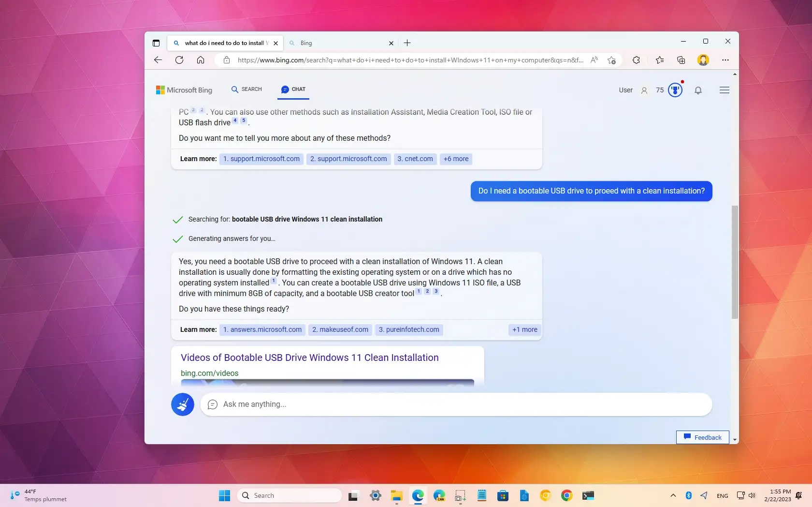Viewport: 812px width, 507px height.
Task: Open the Microsoft Rewards medal icon
Action: click(x=675, y=90)
